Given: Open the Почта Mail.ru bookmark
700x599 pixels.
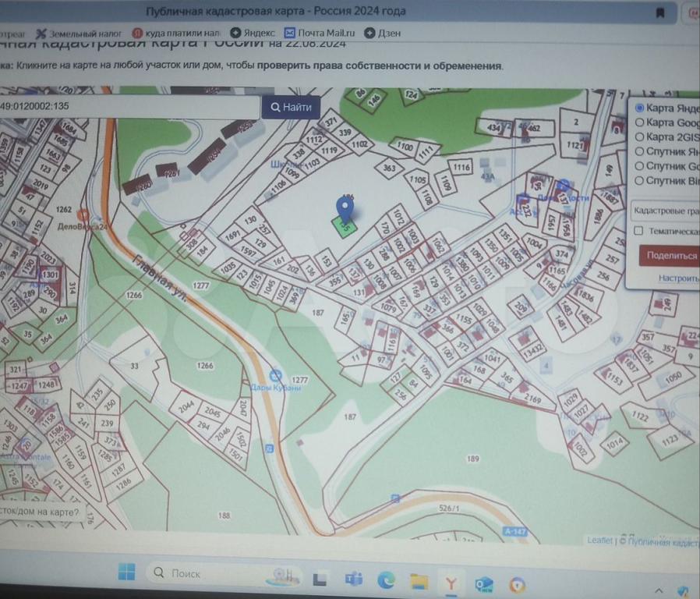Looking at the screenshot, I should [320, 34].
